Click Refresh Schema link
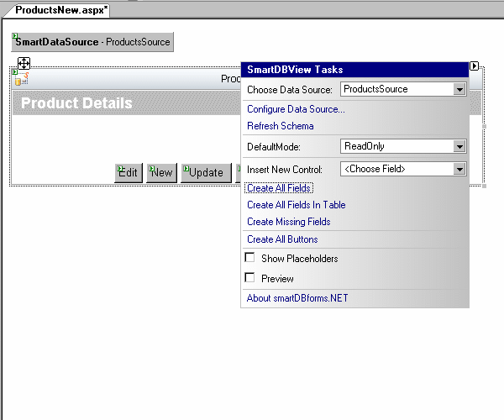Screen dimensions: 504x420 [x=281, y=126]
